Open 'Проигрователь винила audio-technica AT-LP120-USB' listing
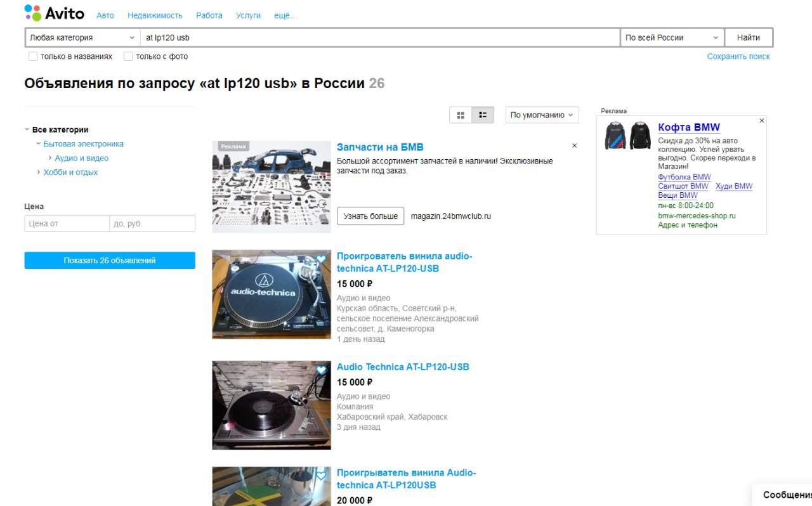The width and height of the screenshot is (812, 506). point(405,263)
